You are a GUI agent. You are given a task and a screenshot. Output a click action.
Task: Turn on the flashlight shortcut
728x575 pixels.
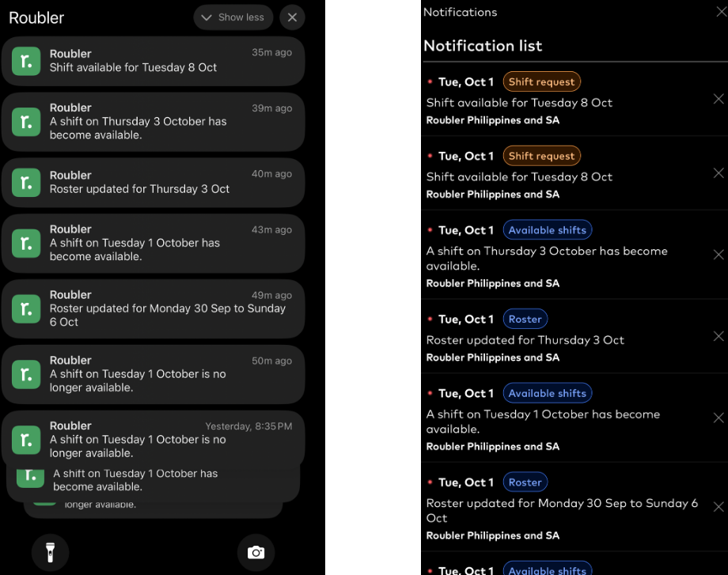point(50,552)
